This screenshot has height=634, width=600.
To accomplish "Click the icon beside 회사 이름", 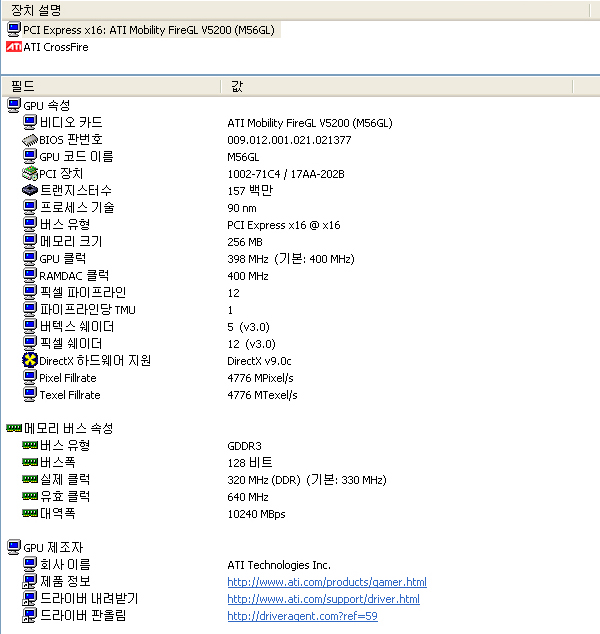I will (30, 564).
